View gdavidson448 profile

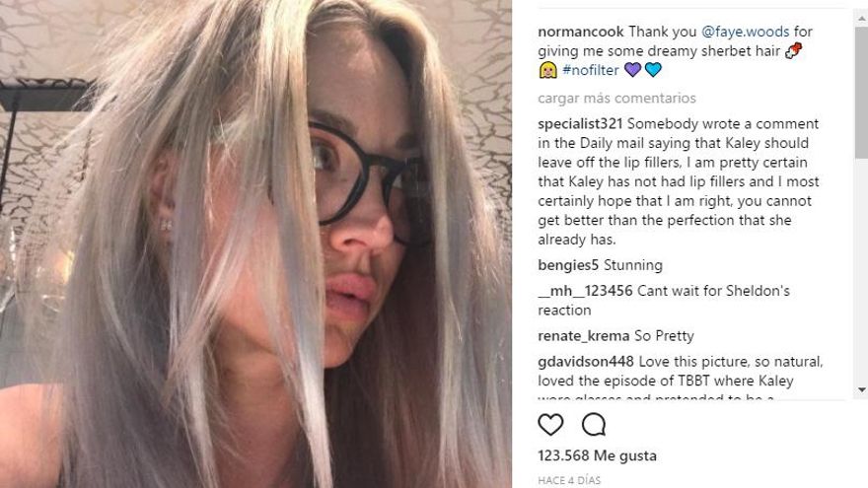pos(586,361)
